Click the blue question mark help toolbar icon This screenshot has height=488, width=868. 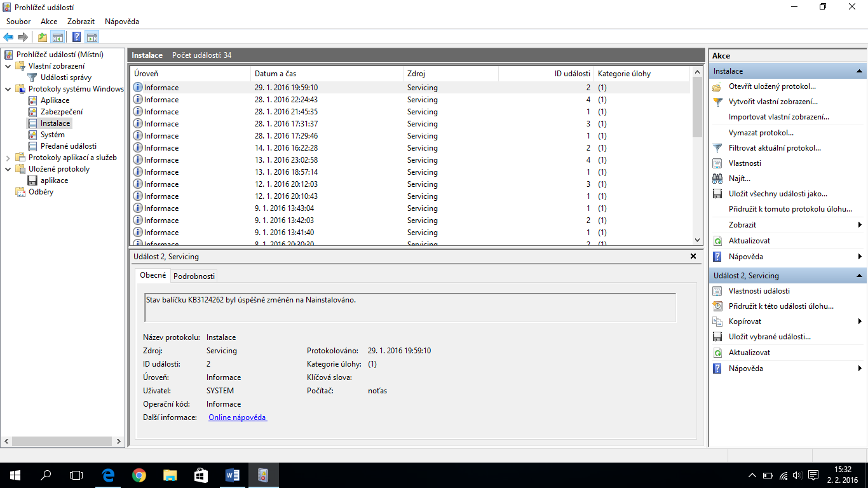pyautogui.click(x=76, y=37)
